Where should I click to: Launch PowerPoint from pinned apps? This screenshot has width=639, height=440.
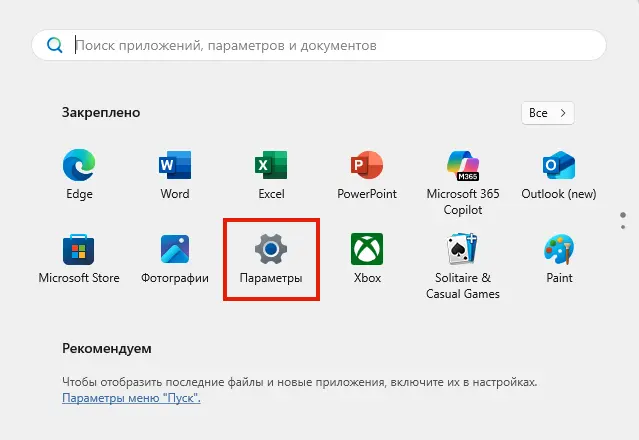pyautogui.click(x=367, y=174)
